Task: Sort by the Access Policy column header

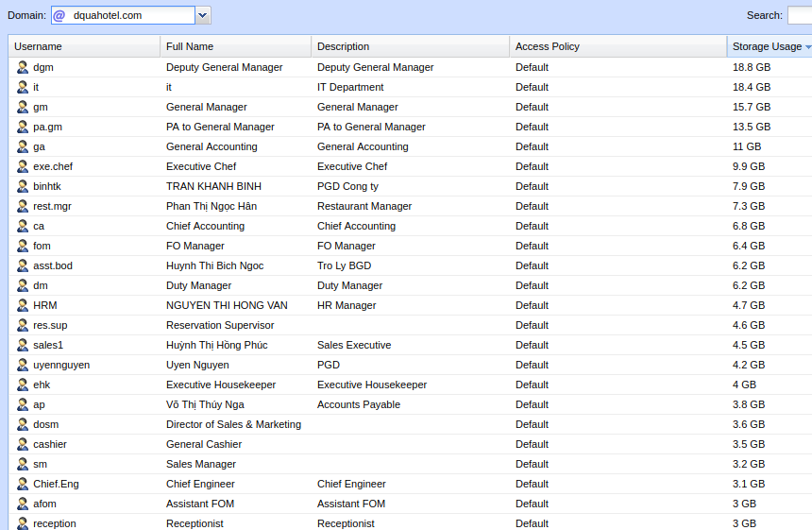Action: [x=618, y=46]
